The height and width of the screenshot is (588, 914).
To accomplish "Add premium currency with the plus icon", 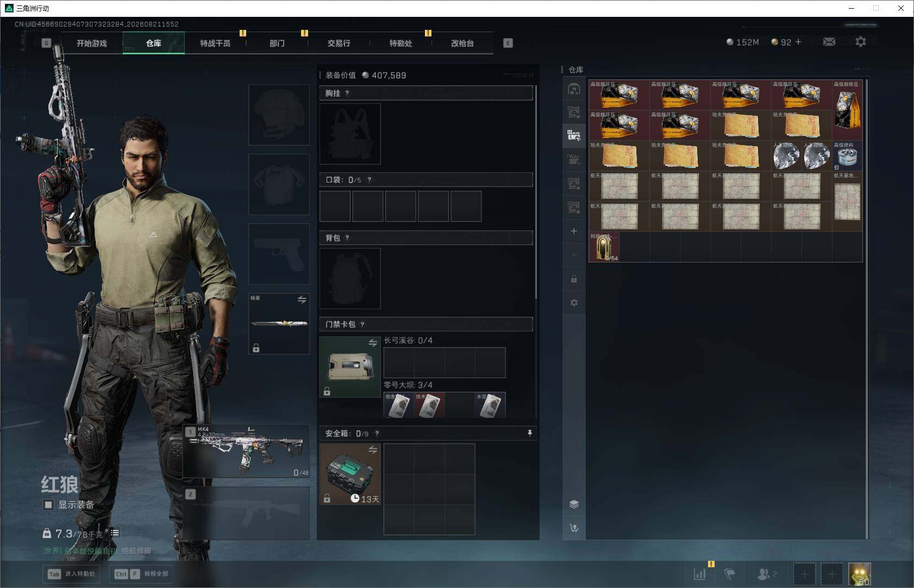I will (x=798, y=42).
